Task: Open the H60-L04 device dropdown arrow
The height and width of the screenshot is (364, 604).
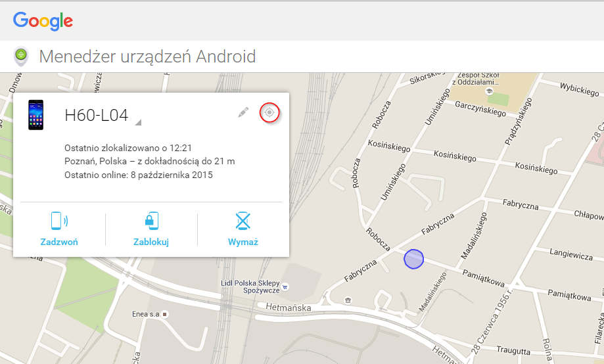Action: point(138,122)
